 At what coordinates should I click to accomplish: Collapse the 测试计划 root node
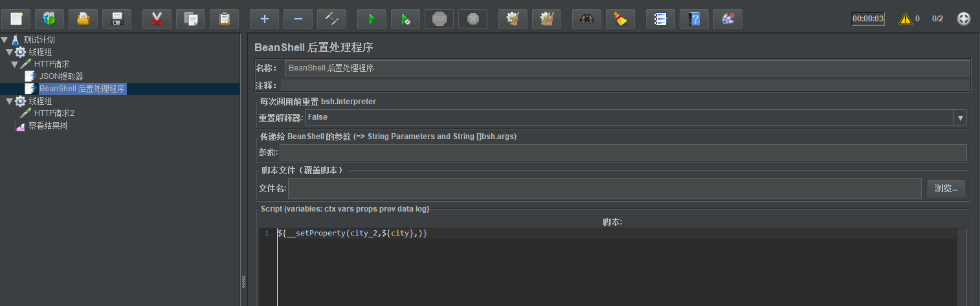click(x=4, y=40)
